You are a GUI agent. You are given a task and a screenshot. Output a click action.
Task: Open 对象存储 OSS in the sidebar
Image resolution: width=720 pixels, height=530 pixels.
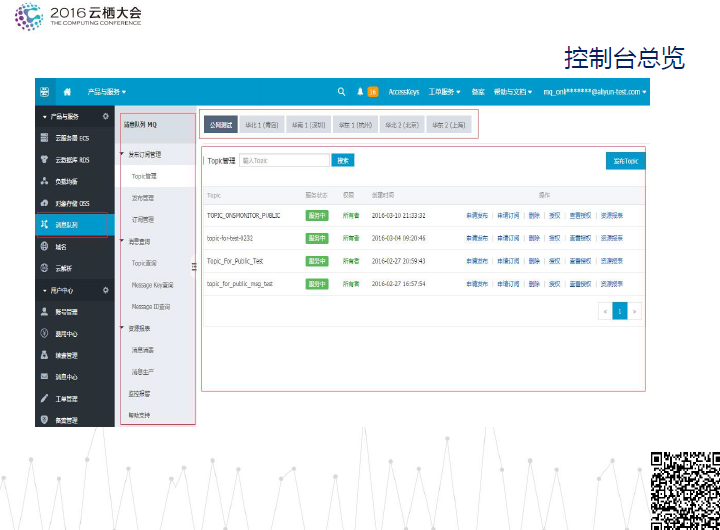pos(70,203)
